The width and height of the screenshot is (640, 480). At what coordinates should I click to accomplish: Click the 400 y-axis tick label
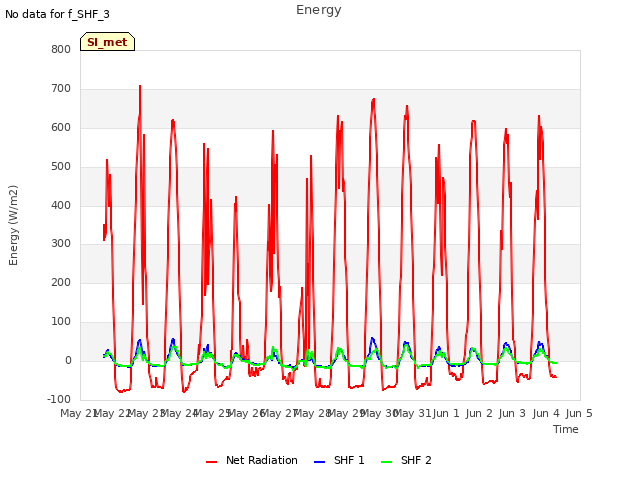(61, 205)
